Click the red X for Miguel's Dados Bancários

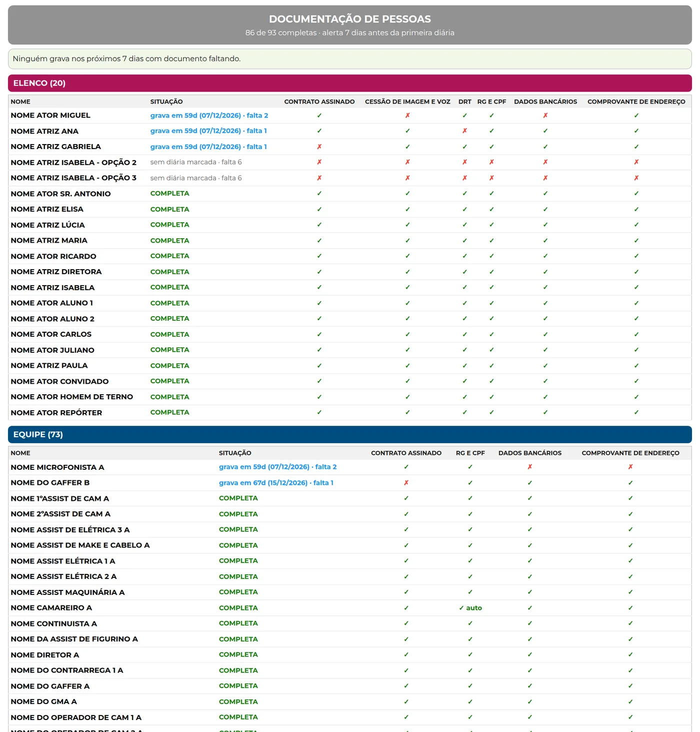545,116
